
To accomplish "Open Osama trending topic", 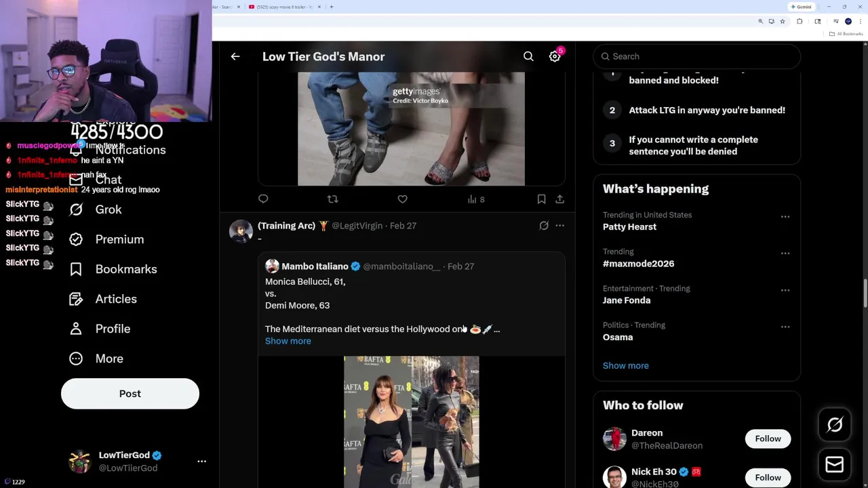I will pyautogui.click(x=618, y=337).
